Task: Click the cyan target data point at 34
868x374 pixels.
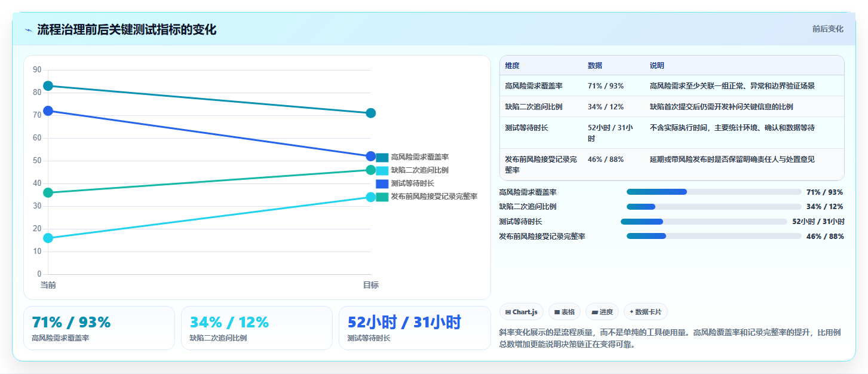Action: [370, 197]
